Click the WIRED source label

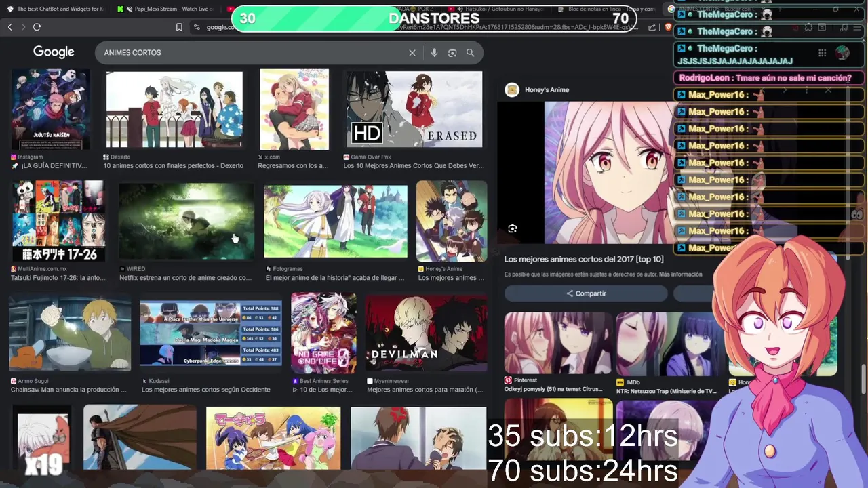[136, 269]
